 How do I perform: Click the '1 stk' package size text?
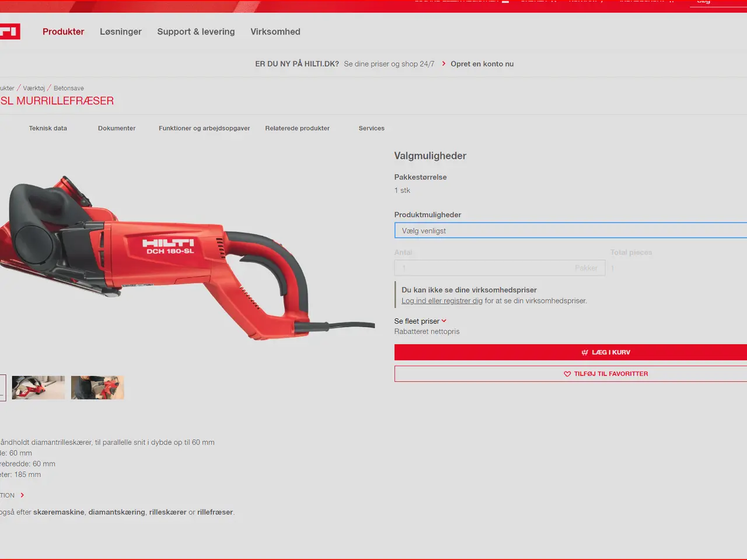pyautogui.click(x=402, y=191)
